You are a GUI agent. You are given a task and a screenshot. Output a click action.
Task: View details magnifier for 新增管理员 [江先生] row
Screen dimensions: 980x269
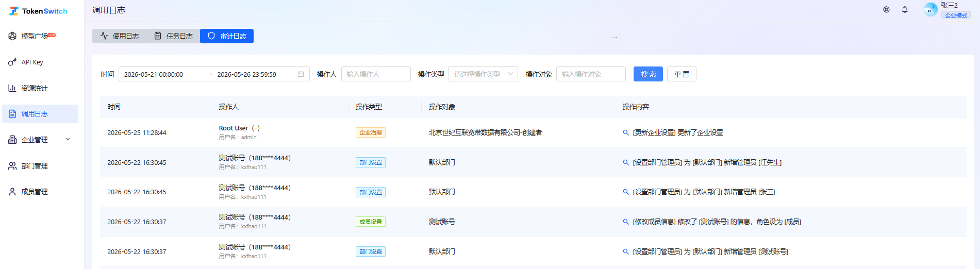[626, 162]
